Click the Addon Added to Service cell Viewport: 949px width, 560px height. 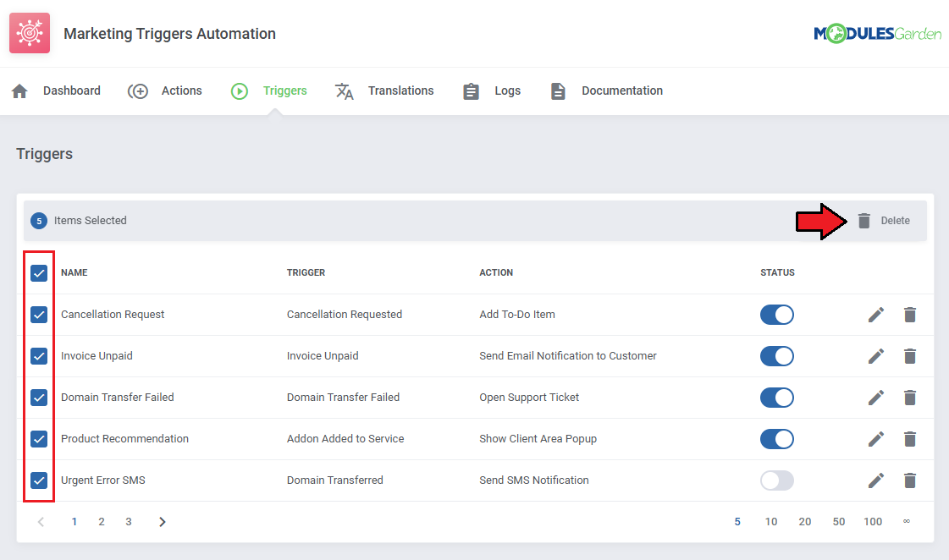(345, 439)
